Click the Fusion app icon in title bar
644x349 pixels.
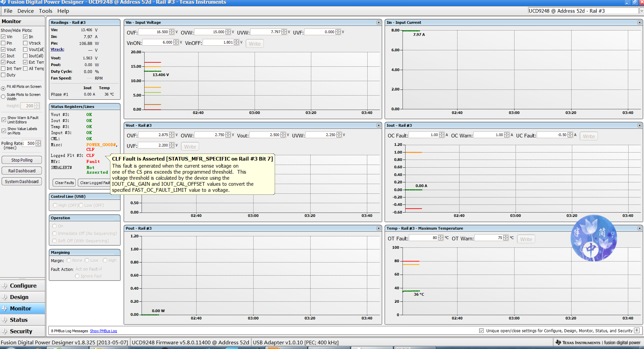(x=3, y=2)
